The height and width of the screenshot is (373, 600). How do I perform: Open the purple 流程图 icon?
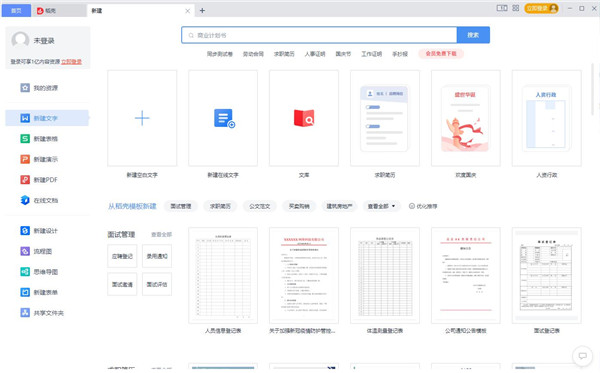pyautogui.click(x=25, y=251)
